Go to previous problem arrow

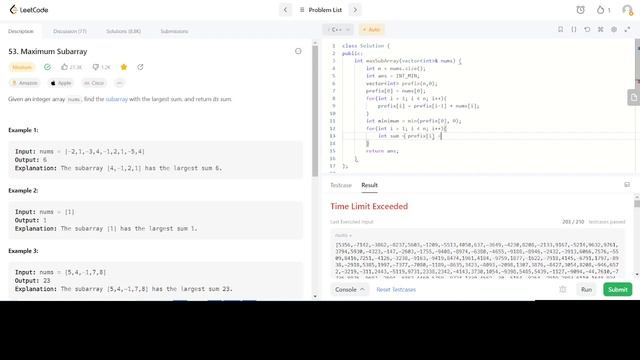tap(285, 10)
